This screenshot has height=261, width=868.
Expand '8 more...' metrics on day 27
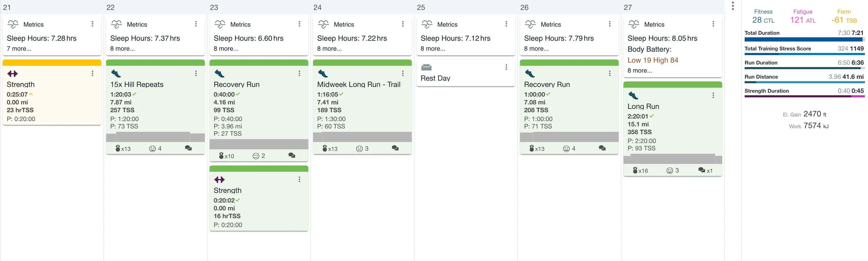[640, 70]
